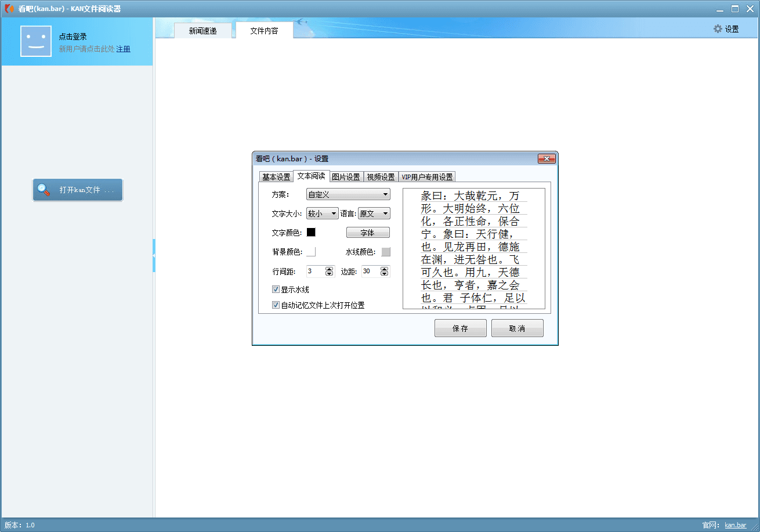Viewport: 760px width, 532px height.
Task: Click the 保存 button
Action: [460, 328]
